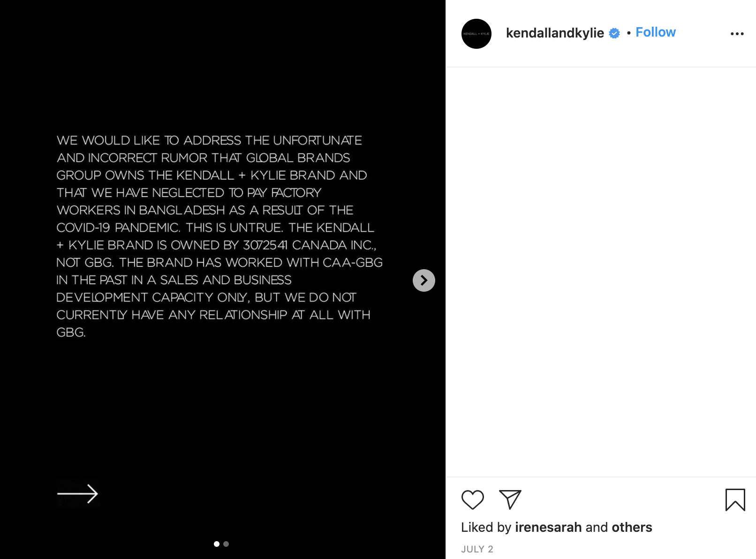Image resolution: width=756 pixels, height=559 pixels.
Task: Show the "others" who liked this post
Action: pyautogui.click(x=632, y=527)
